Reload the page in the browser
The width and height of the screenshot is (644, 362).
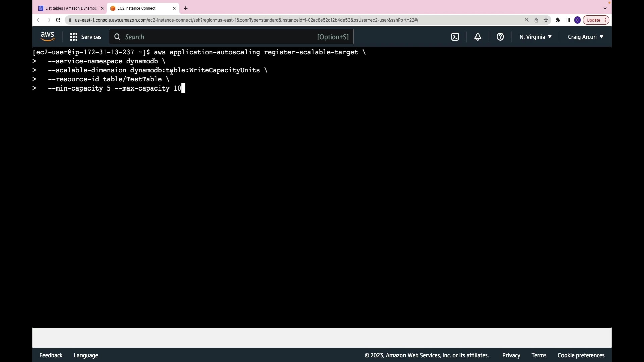(58, 20)
